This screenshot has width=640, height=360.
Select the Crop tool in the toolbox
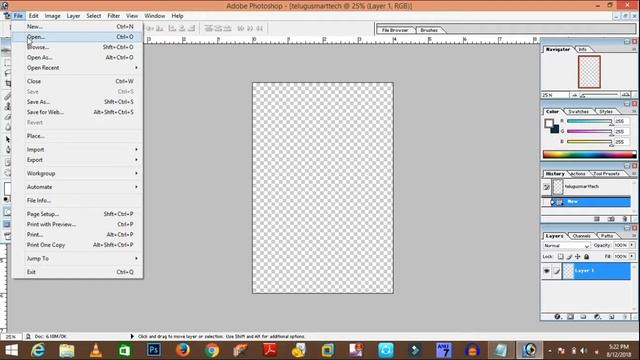8,84
